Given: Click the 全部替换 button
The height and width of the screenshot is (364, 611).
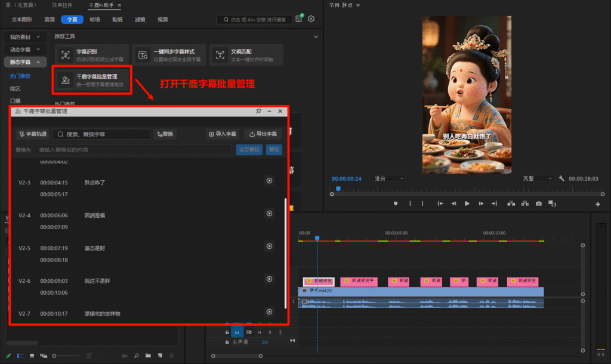Looking at the screenshot, I should click(249, 150).
